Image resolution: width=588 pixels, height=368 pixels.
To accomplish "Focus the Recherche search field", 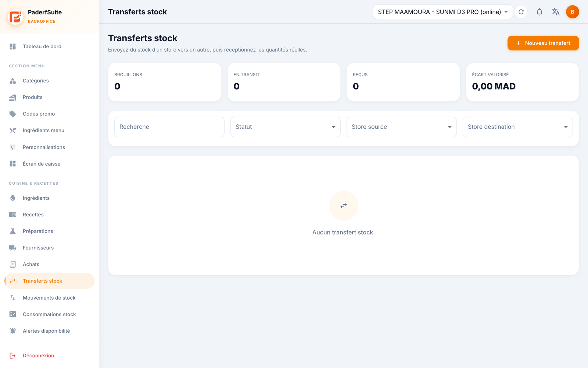I will pos(169,127).
